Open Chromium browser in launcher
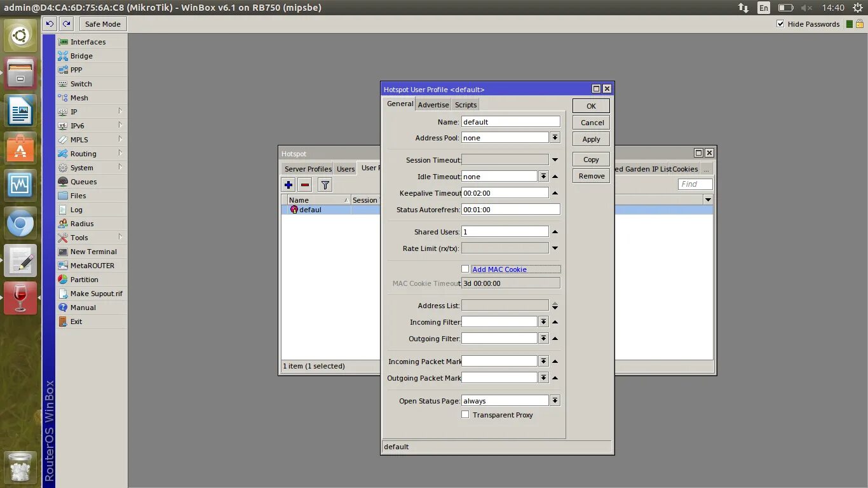Screen dimensions: 868x488 20,224
